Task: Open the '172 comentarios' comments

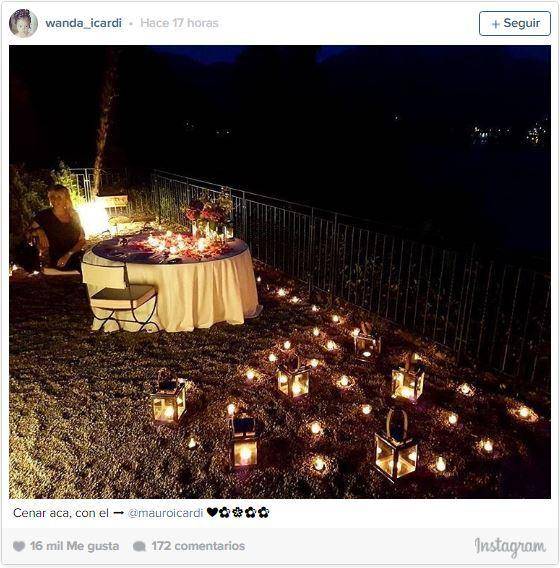Action: tap(198, 546)
